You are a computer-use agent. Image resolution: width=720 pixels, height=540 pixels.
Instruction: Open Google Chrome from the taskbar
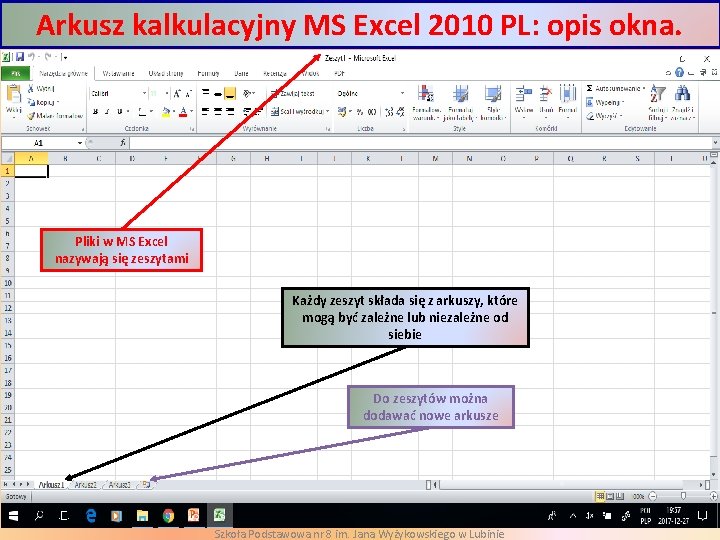coord(169,516)
